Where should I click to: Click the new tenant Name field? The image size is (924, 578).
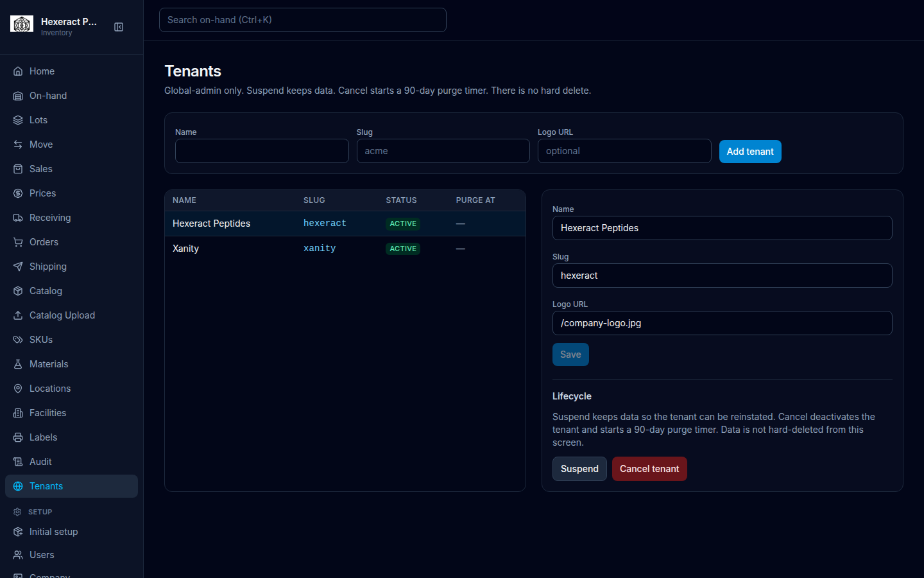point(262,151)
